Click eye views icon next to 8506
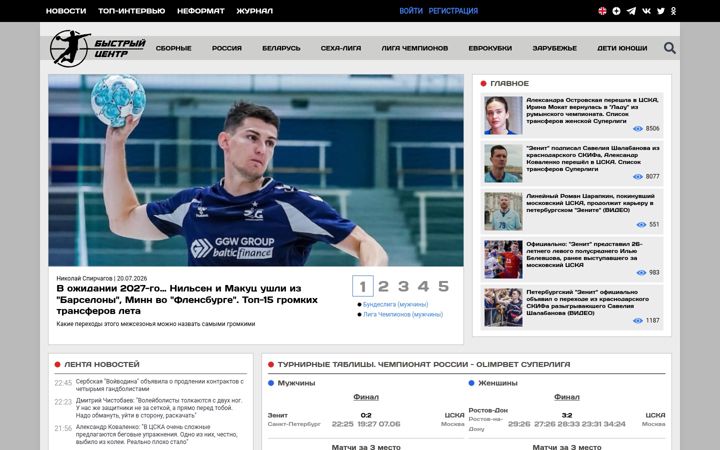Screen dimensions: 720x450 [638, 129]
